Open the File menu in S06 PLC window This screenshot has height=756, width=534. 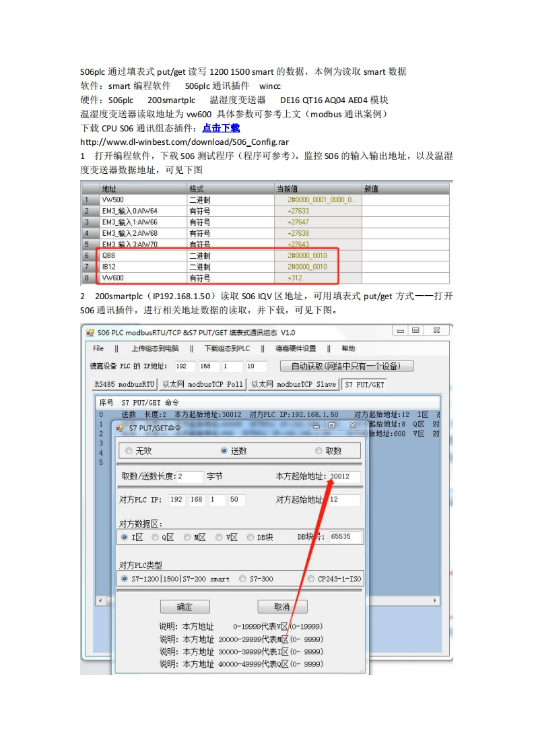(x=98, y=348)
